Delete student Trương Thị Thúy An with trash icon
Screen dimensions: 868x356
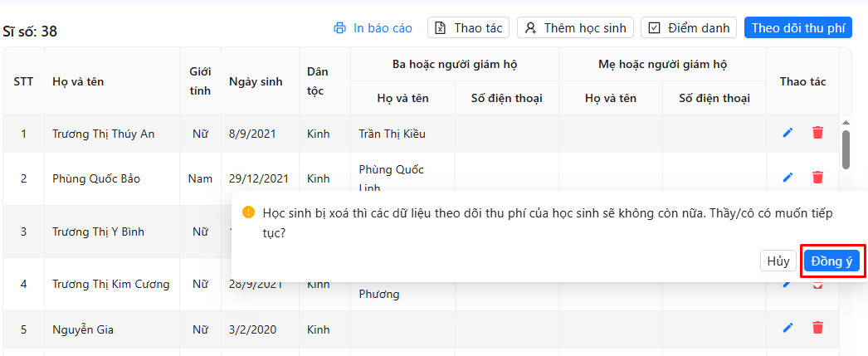point(817,133)
